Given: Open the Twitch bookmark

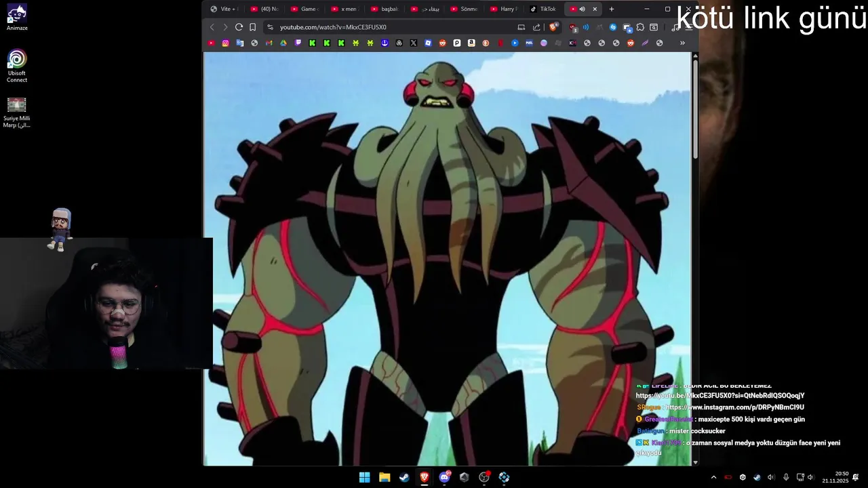Looking at the screenshot, I should click(298, 43).
